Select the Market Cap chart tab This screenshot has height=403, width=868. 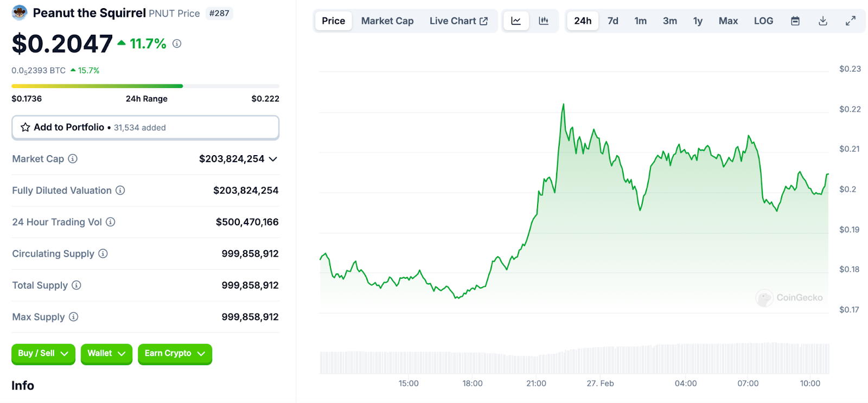(x=387, y=21)
